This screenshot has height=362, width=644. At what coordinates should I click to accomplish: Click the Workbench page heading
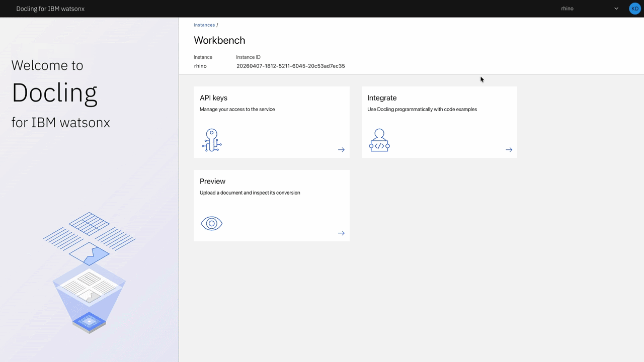(x=219, y=40)
